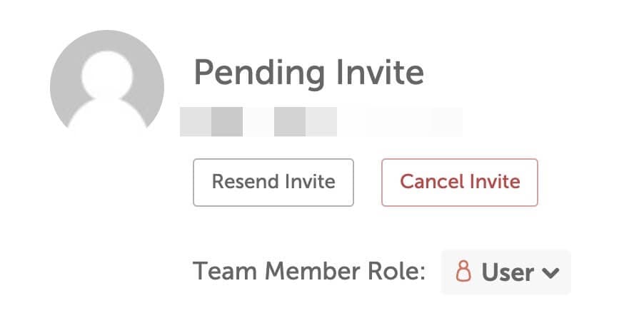Click the head of the avatar silhouette

(107, 75)
